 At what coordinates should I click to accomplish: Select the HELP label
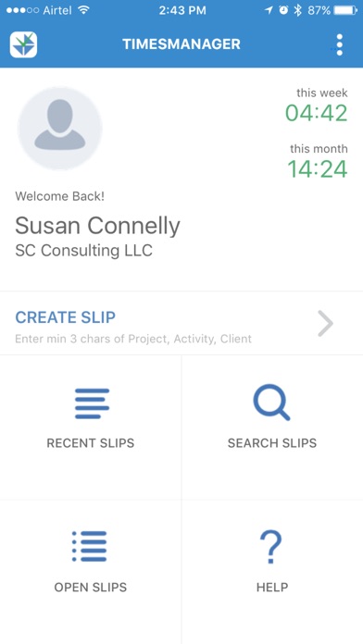click(272, 587)
